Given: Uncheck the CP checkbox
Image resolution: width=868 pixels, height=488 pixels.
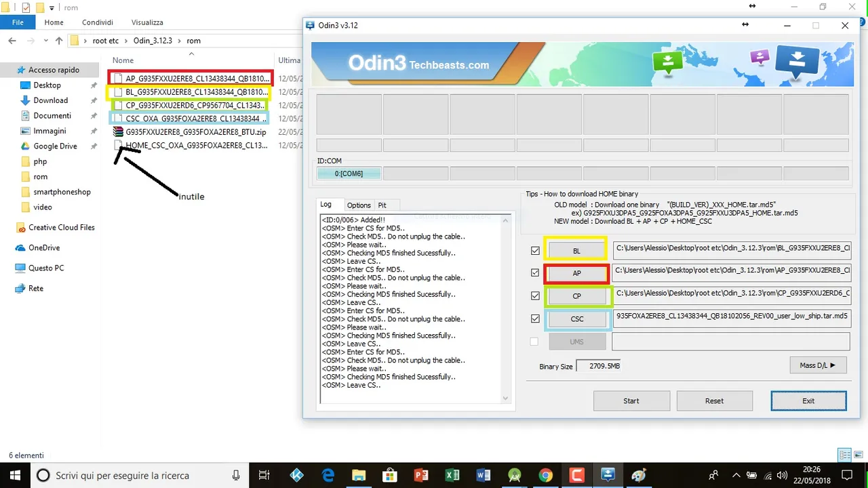Looking at the screenshot, I should click(x=535, y=296).
